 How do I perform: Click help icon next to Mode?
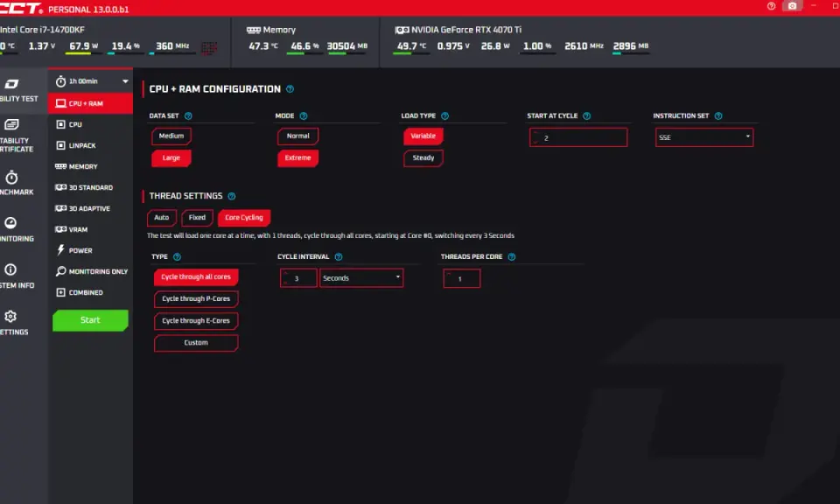(x=304, y=115)
